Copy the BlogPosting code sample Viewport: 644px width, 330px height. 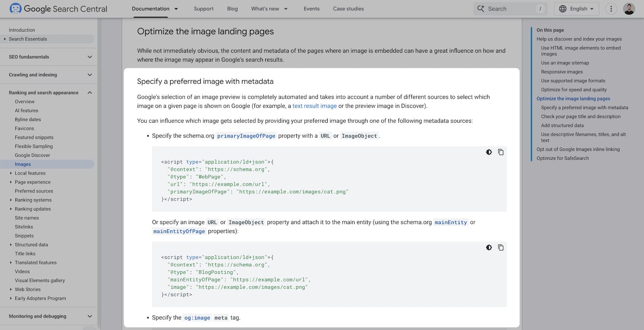(501, 248)
